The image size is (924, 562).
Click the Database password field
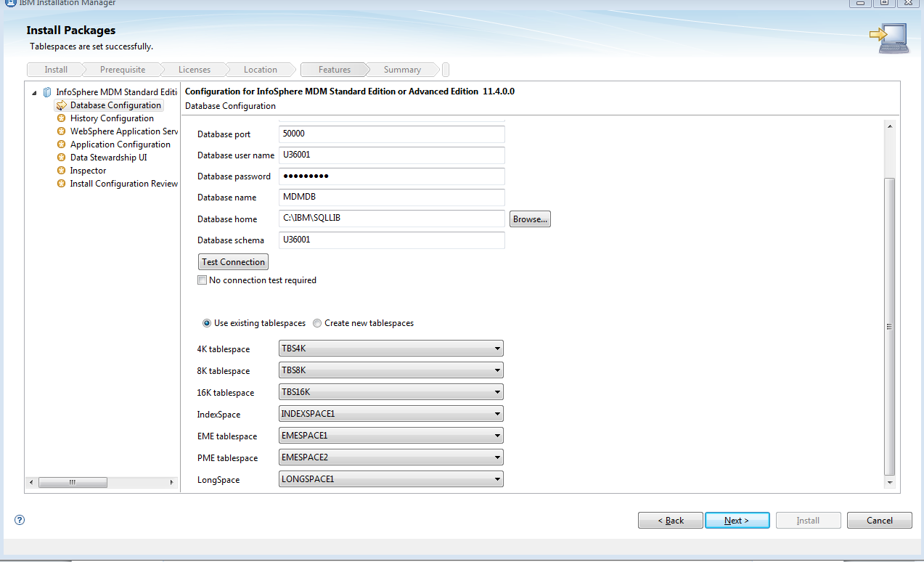pos(391,176)
